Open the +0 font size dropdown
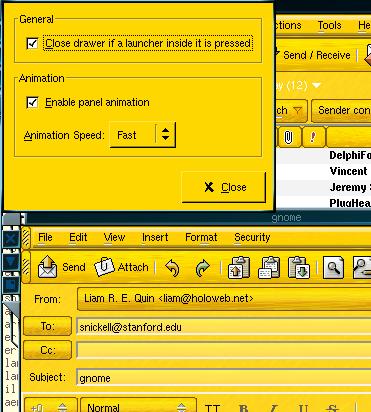Screen dimensions: 371x412 (50, 406)
